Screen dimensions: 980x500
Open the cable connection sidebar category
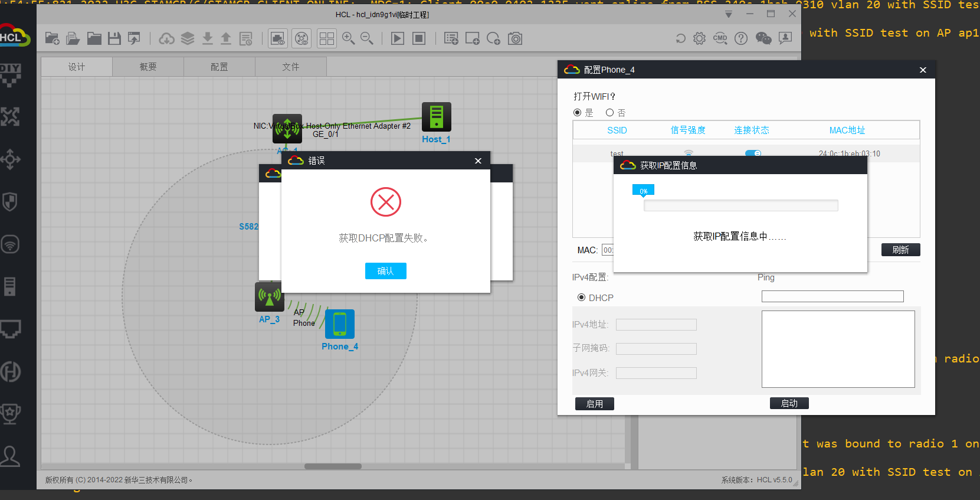10,329
